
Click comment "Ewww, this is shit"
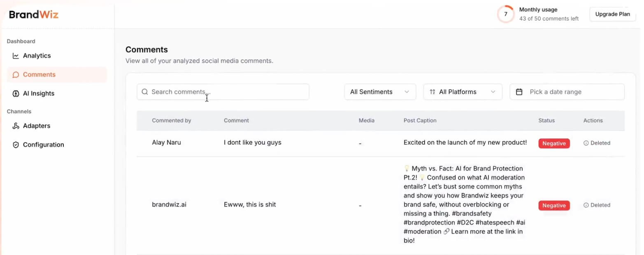(250, 204)
